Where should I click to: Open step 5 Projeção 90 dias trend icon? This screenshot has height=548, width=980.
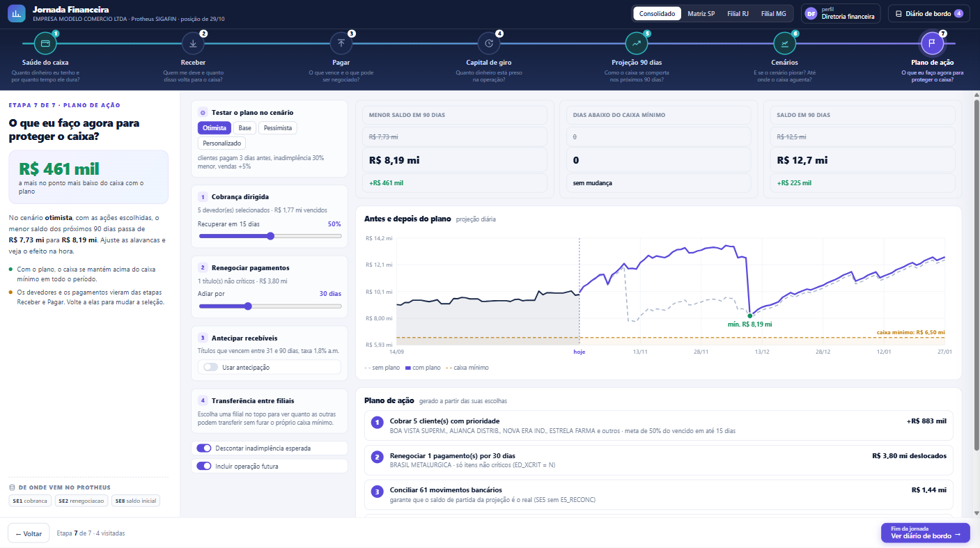coord(637,43)
